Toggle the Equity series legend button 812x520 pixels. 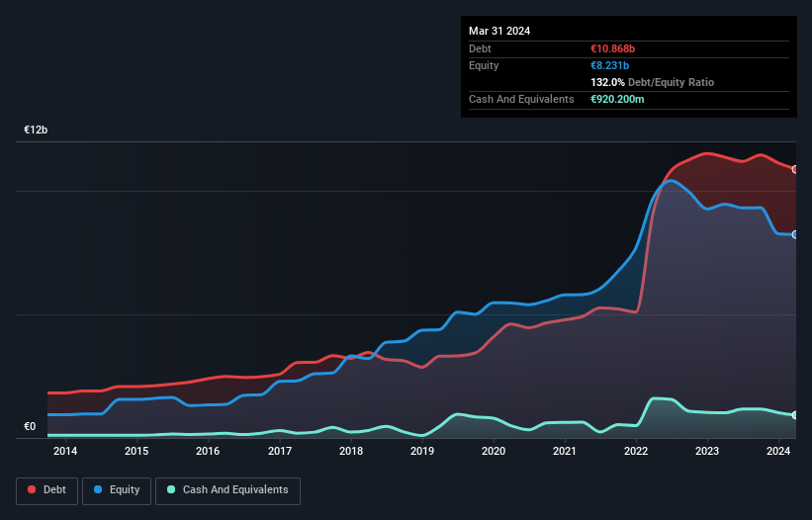coord(117,490)
